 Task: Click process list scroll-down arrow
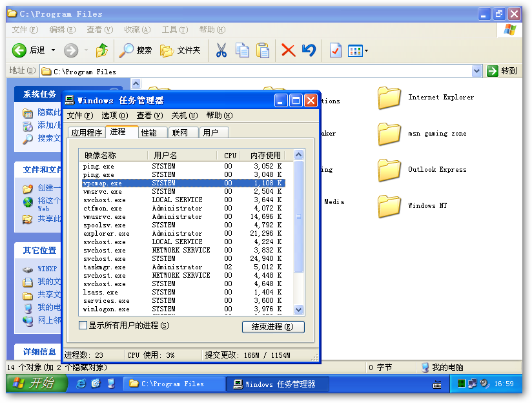tap(298, 309)
